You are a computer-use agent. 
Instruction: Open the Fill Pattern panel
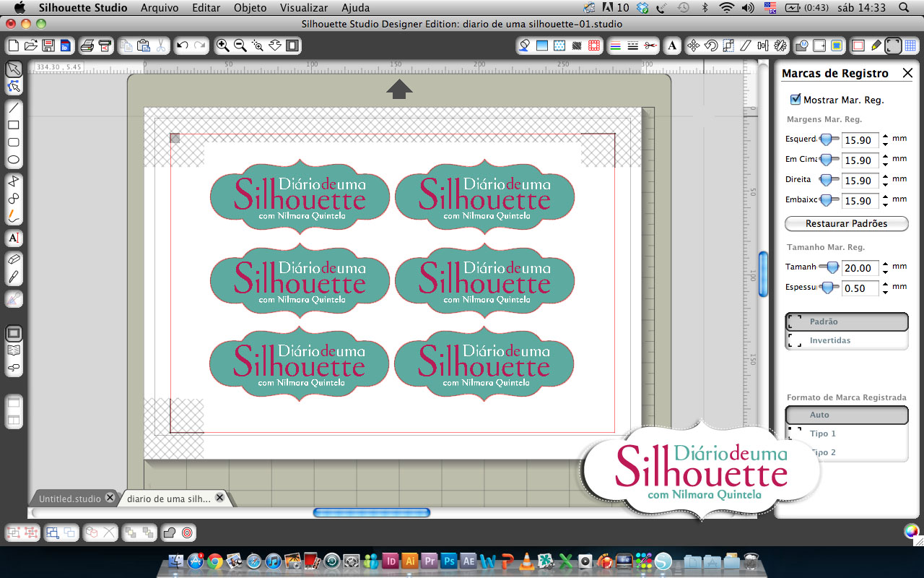559,46
